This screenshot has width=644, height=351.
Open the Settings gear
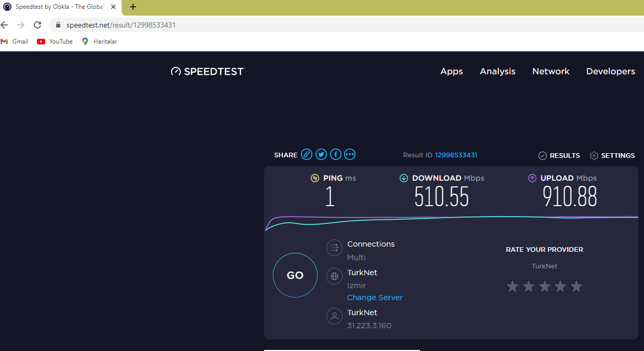pos(594,156)
